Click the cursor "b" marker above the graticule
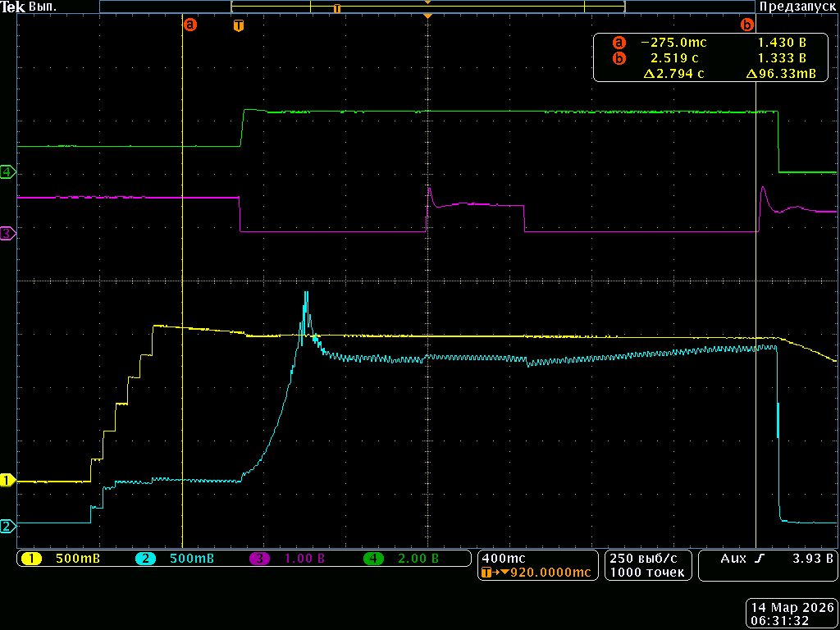840x630 pixels. click(x=746, y=25)
